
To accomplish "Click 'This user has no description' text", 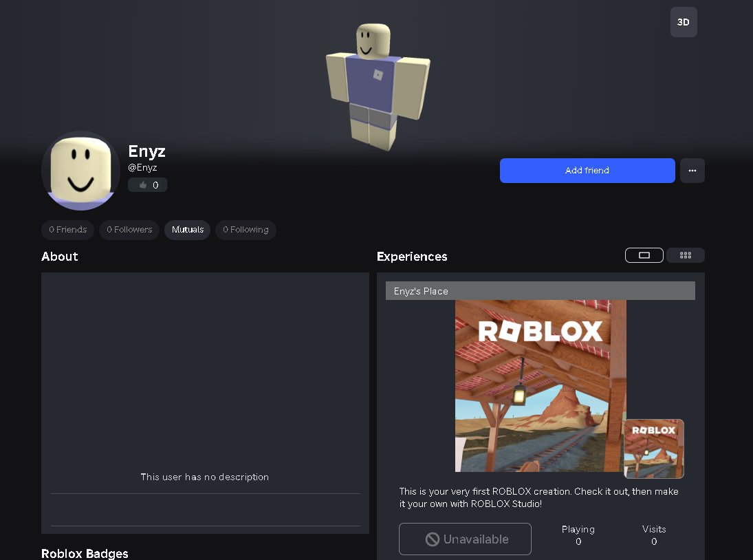I will point(204,477).
